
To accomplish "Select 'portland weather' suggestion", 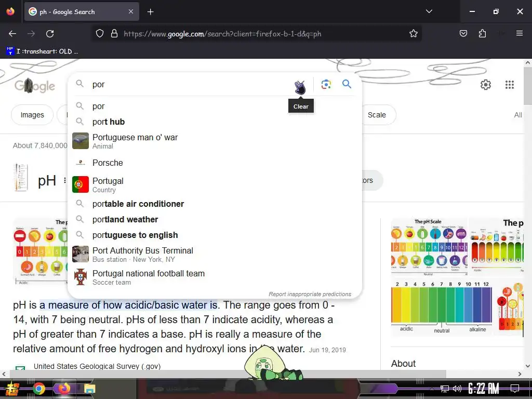I will pyautogui.click(x=215, y=220).
